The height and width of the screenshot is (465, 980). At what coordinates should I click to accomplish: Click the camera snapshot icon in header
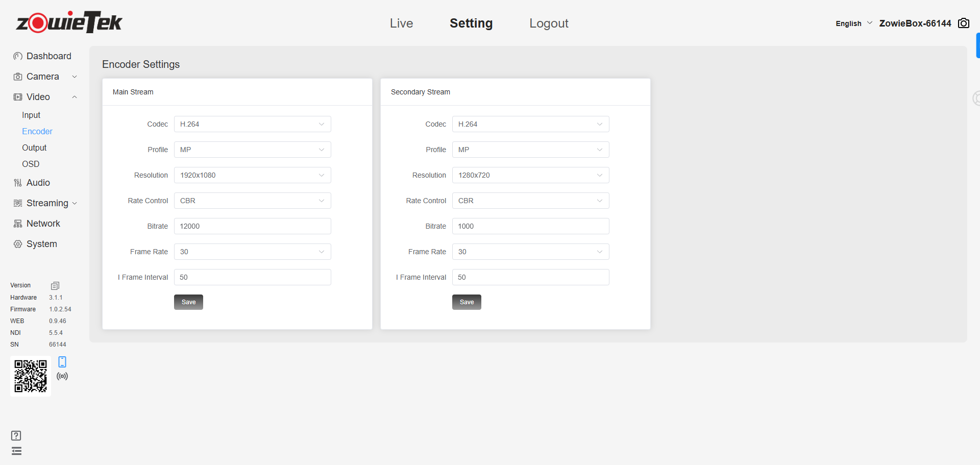coord(963,23)
